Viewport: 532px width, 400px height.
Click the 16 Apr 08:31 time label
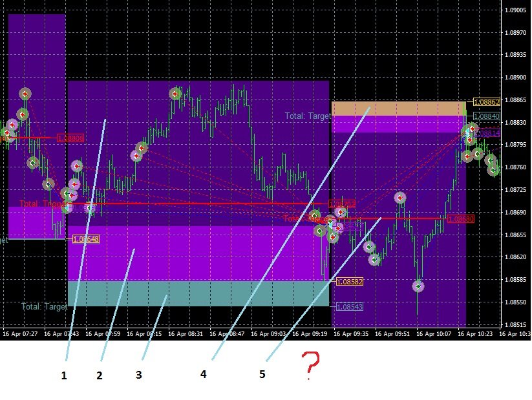click(x=186, y=334)
